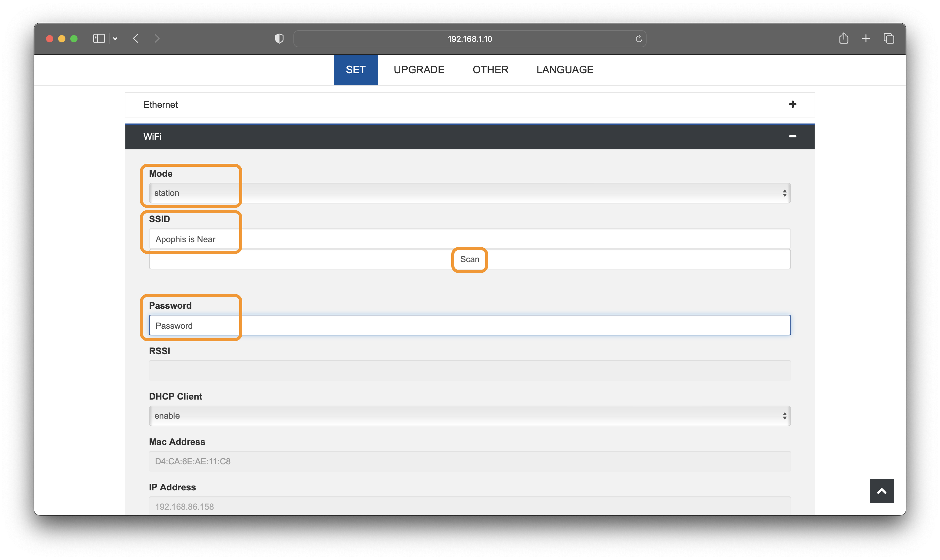Switch to the UPGRADE tab
Image resolution: width=940 pixels, height=560 pixels.
(x=419, y=70)
